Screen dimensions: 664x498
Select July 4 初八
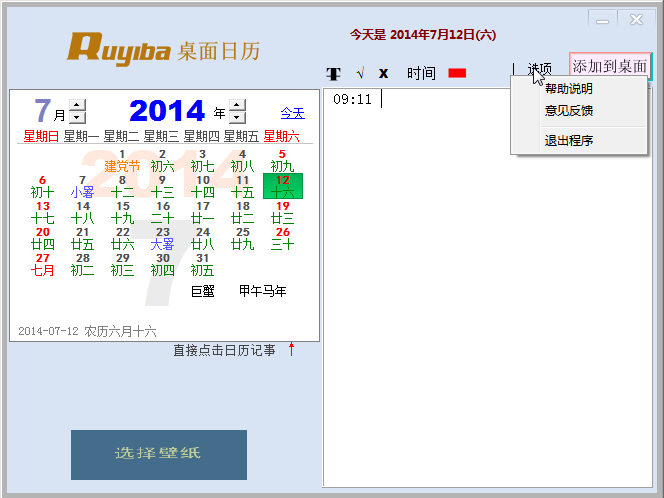point(242,160)
